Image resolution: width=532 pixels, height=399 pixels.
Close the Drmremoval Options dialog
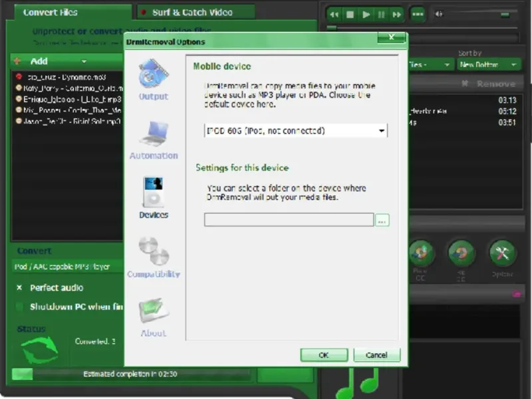point(392,37)
